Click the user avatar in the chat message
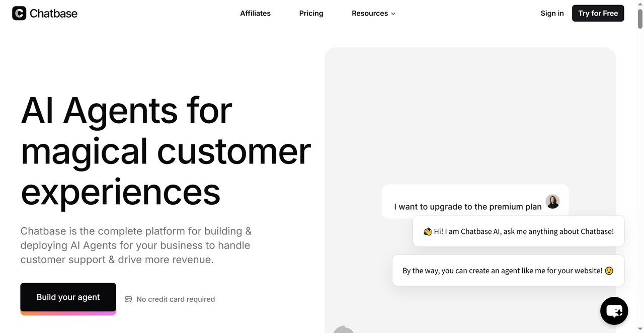The width and height of the screenshot is (644, 333). pos(552,202)
